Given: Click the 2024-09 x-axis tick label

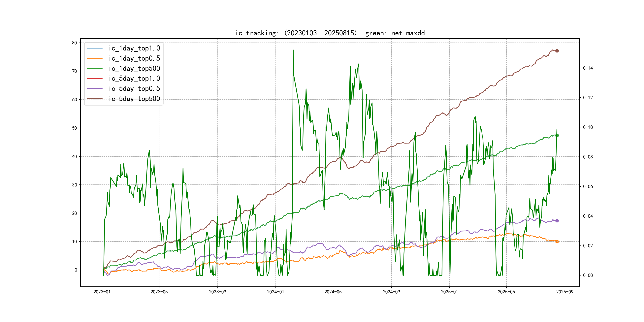Looking at the screenshot, I should point(392,292).
